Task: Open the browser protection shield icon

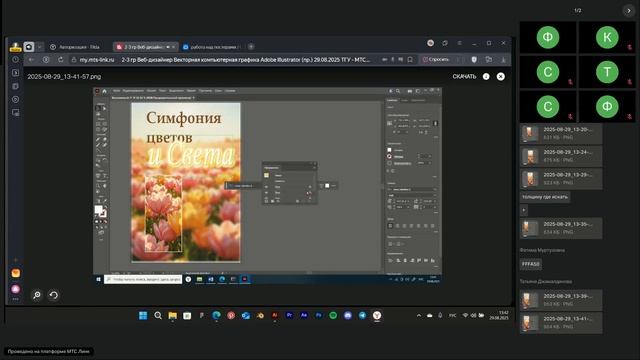Action: pyautogui.click(x=474, y=60)
